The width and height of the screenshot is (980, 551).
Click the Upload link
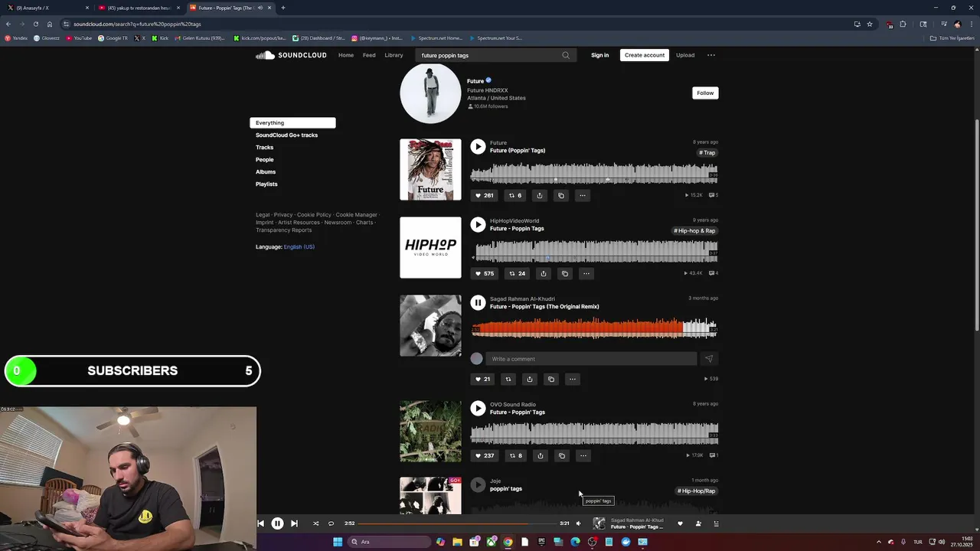(x=685, y=55)
